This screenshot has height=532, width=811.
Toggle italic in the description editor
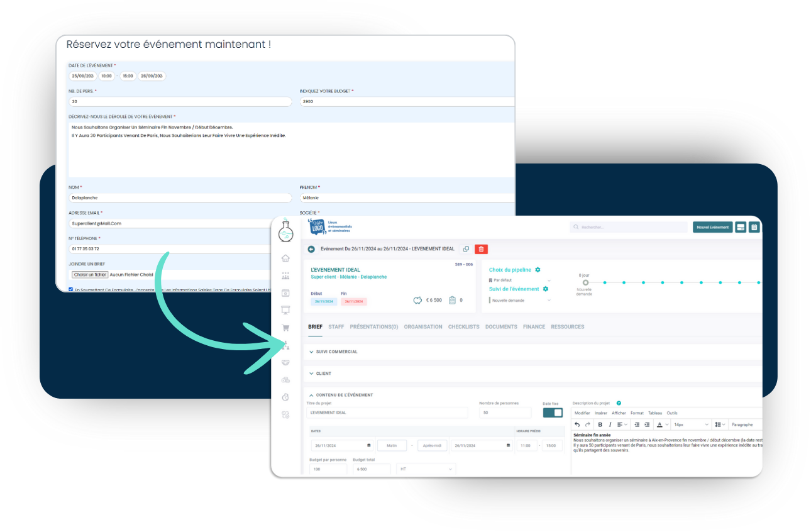click(610, 424)
